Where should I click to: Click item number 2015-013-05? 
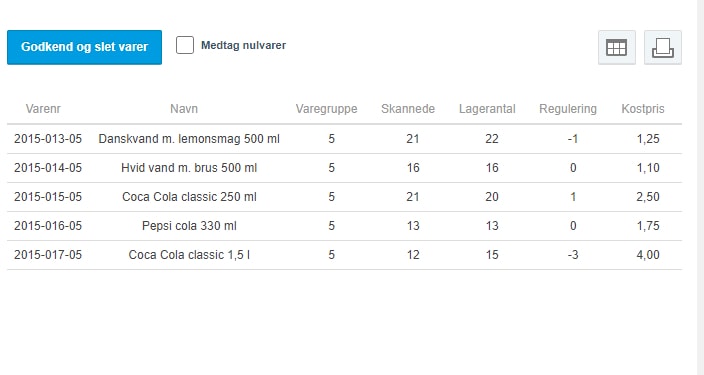pyautogui.click(x=48, y=139)
